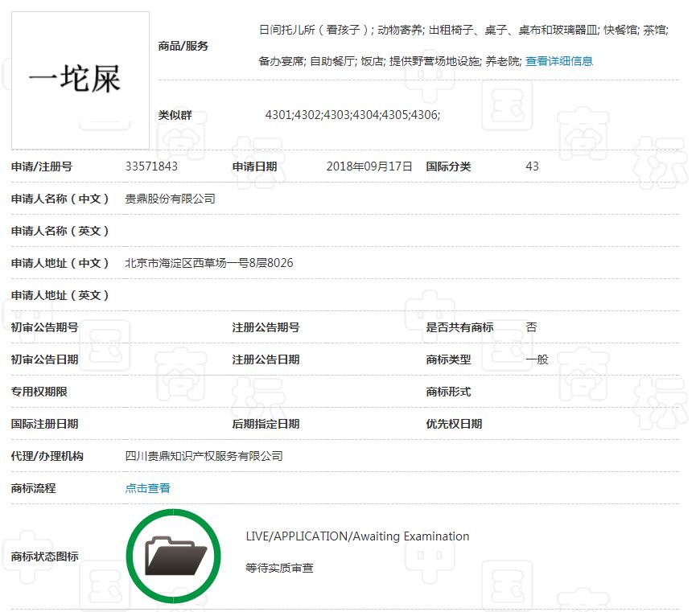Select the applicant name 贵鼎股份有限公司
Image resolution: width=700 pixels, height=612 pixels.
pos(170,199)
